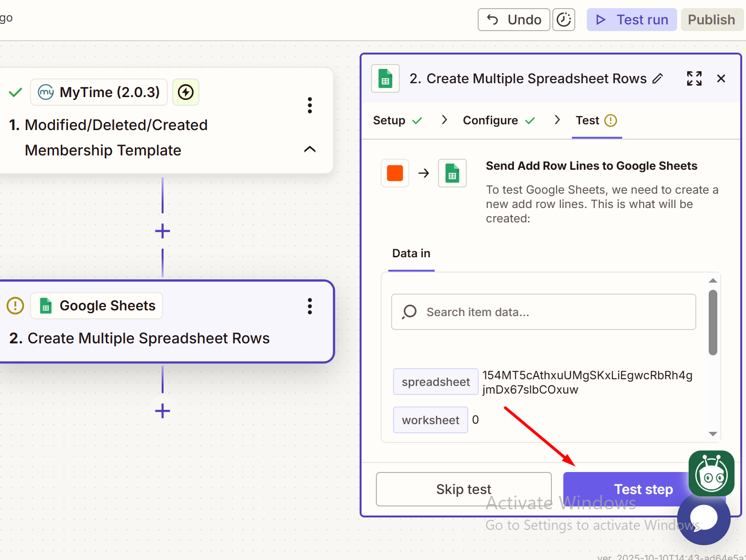This screenshot has height=560, width=746.
Task: Click Google Sheets destination icon in test section
Action: [x=452, y=173]
